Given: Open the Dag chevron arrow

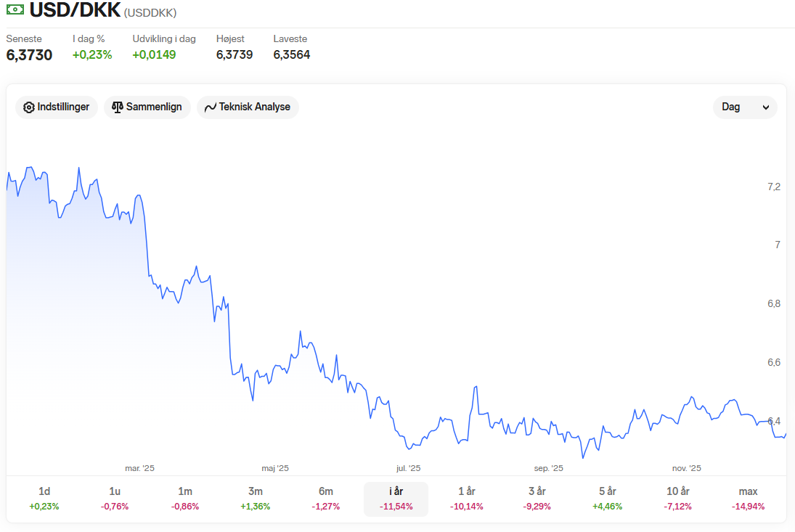Looking at the screenshot, I should point(765,107).
